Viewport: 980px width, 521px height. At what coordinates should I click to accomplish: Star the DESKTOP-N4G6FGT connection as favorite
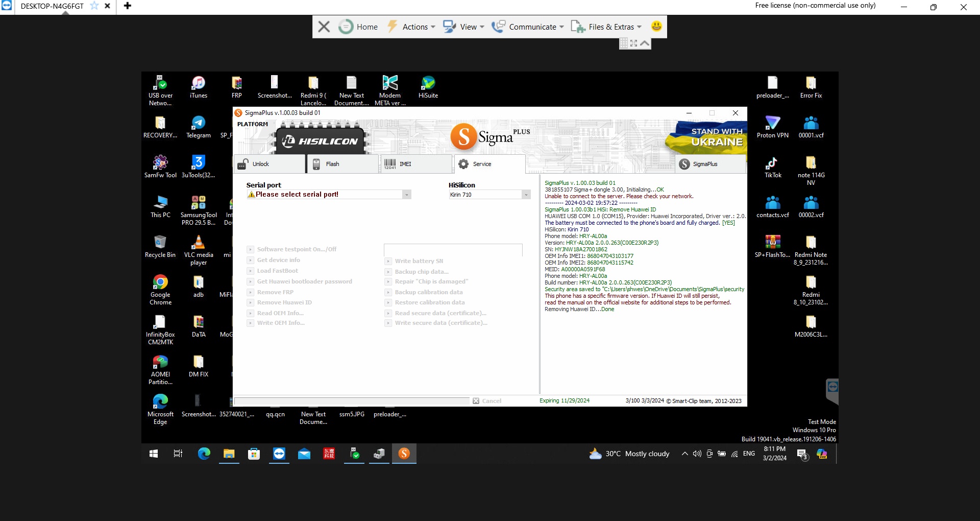point(94,6)
